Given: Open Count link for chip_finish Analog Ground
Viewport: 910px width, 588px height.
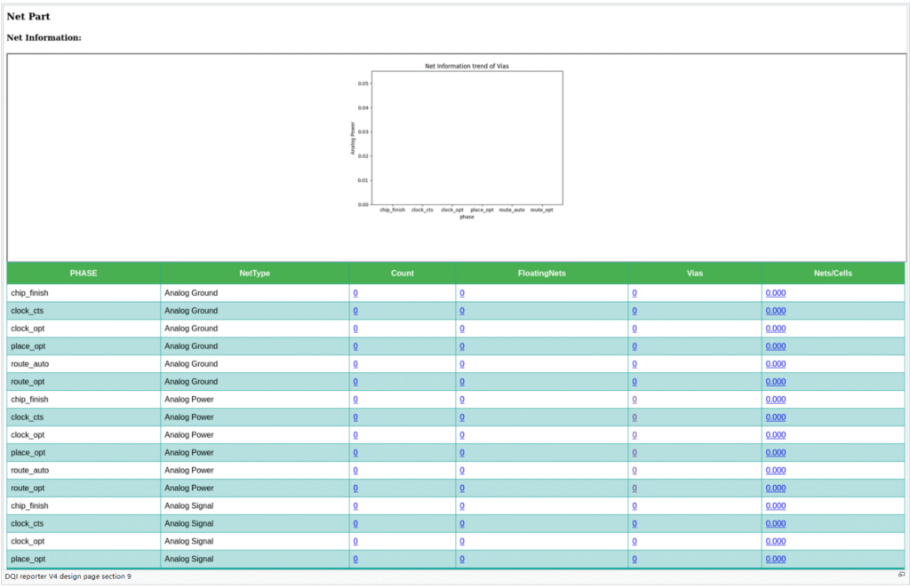Looking at the screenshot, I should pyautogui.click(x=355, y=293).
